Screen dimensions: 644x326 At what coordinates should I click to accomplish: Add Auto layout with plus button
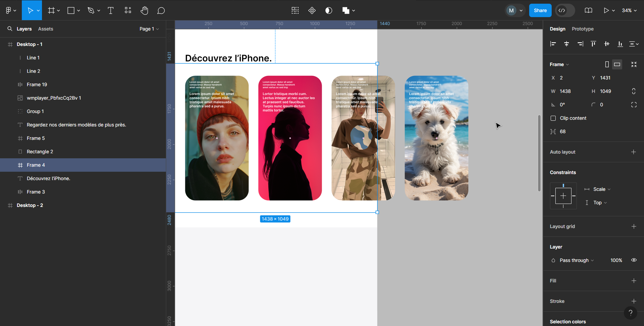click(x=634, y=152)
